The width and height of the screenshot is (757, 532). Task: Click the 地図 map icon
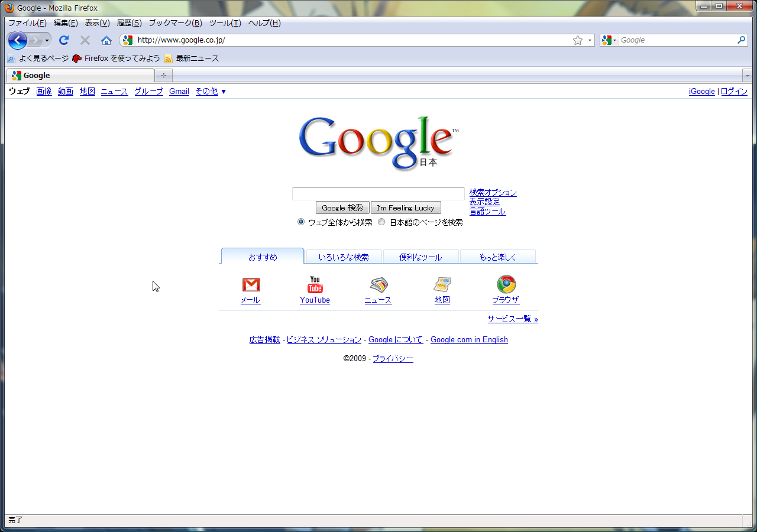click(x=442, y=285)
